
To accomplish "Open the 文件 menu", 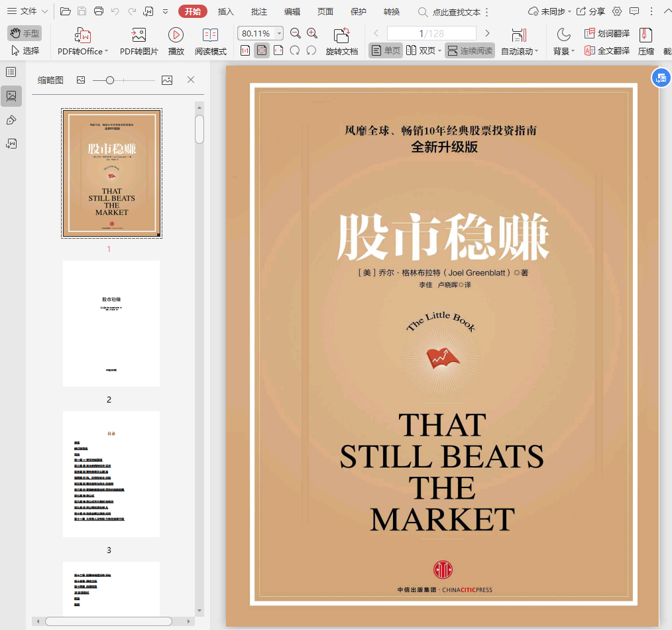I will click(x=27, y=11).
